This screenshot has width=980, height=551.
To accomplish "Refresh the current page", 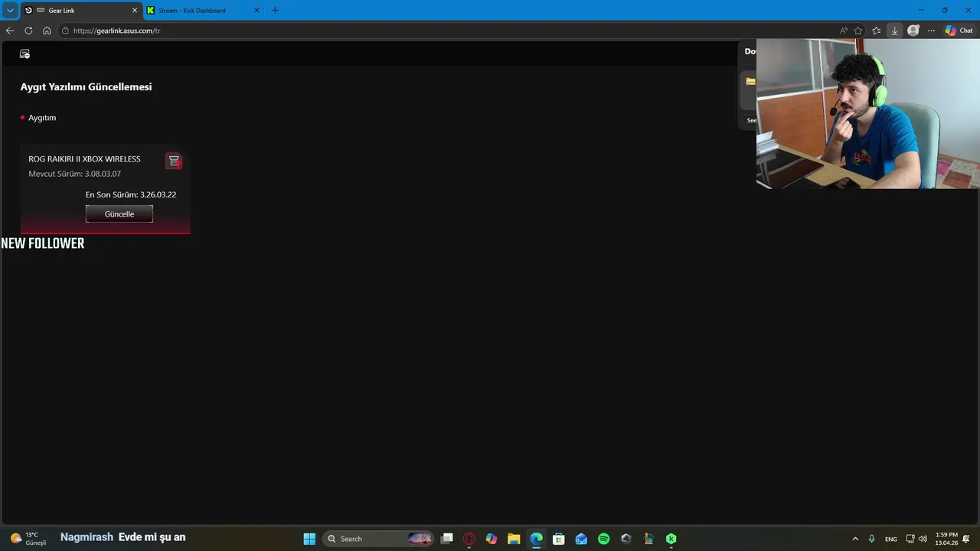I will [28, 31].
